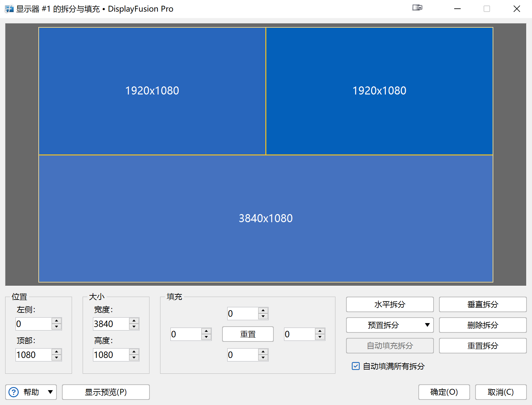This screenshot has width=532, height=405.
Task: Increase the top padding spinner value
Action: [x=263, y=311]
